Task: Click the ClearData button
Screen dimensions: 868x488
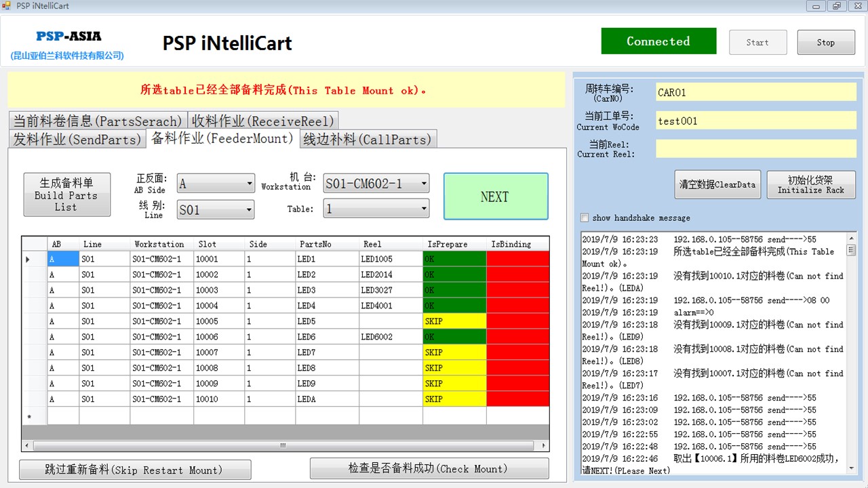Action: pyautogui.click(x=717, y=184)
